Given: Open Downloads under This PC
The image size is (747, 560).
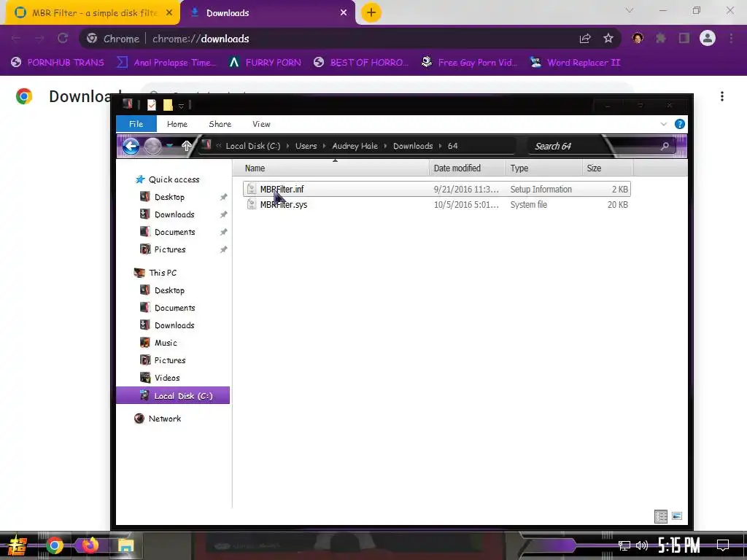Looking at the screenshot, I should pyautogui.click(x=174, y=326).
